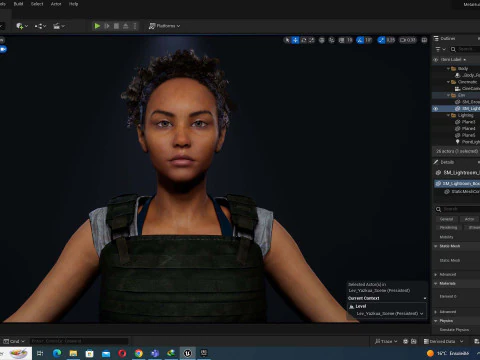Activate the rotate gizmo tool
Viewport: 480px width, 360px height.
(304, 40)
